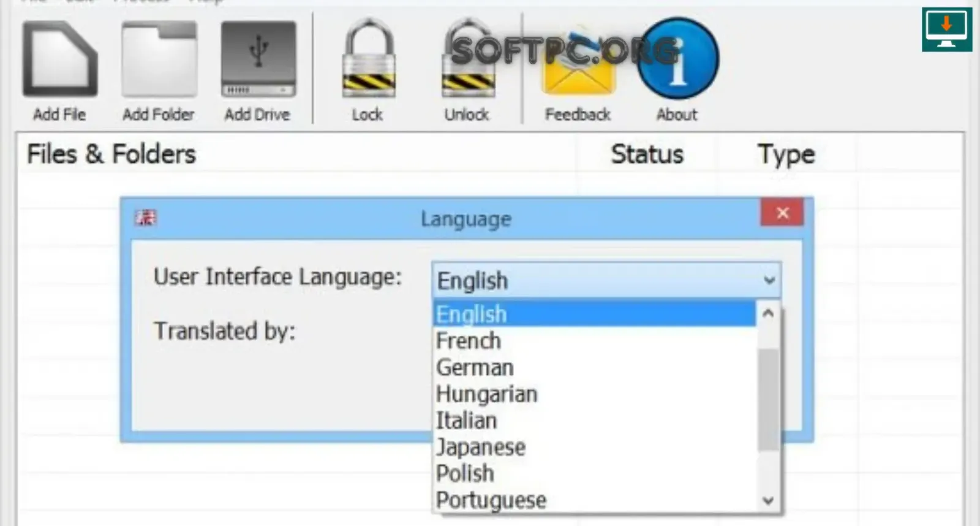980x526 pixels.
Task: Click the Add File icon
Action: click(x=60, y=59)
